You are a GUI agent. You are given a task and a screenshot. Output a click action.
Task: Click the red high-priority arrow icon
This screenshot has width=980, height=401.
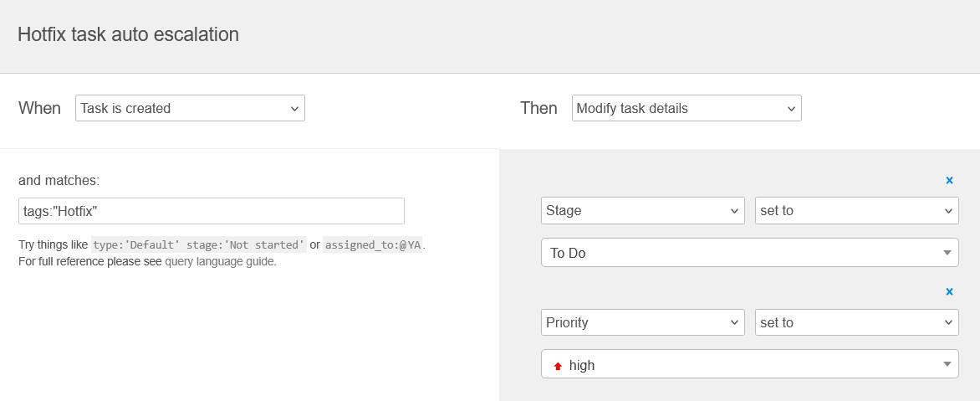[558, 366]
